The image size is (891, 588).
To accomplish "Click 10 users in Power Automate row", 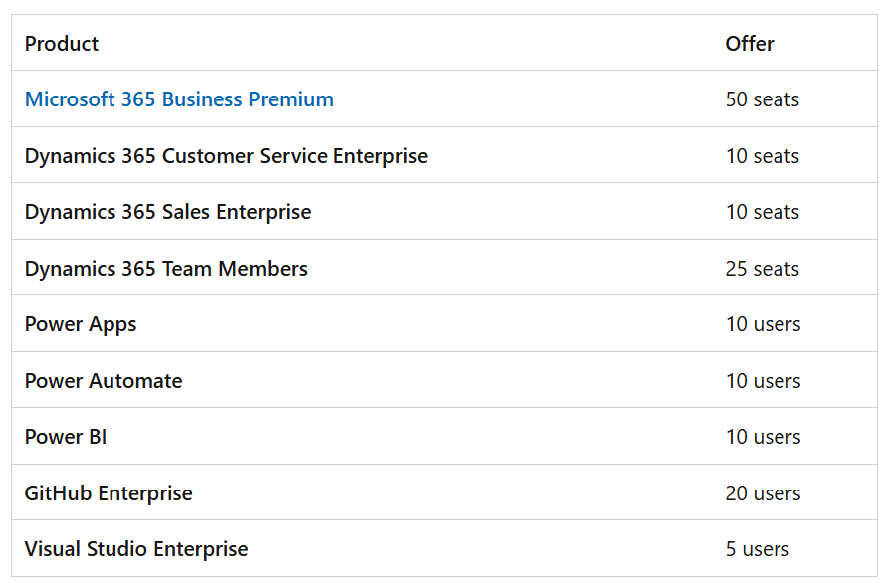I will coord(764,381).
